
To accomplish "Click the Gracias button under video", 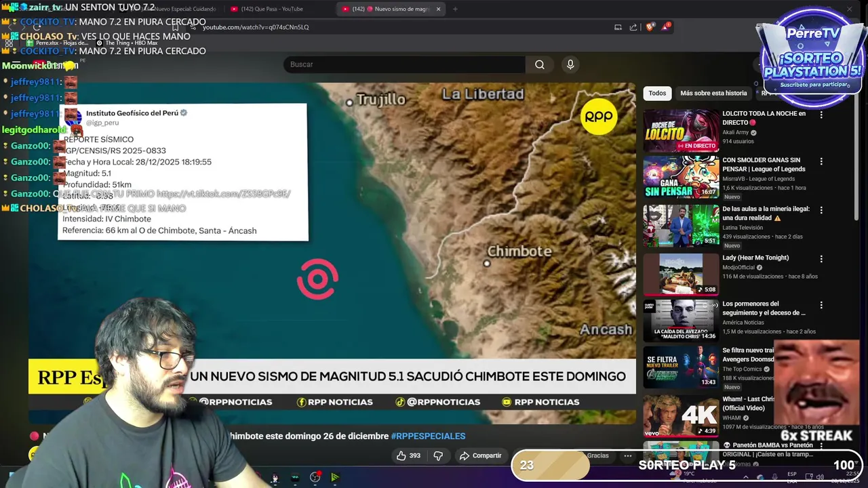I will click(x=597, y=455).
